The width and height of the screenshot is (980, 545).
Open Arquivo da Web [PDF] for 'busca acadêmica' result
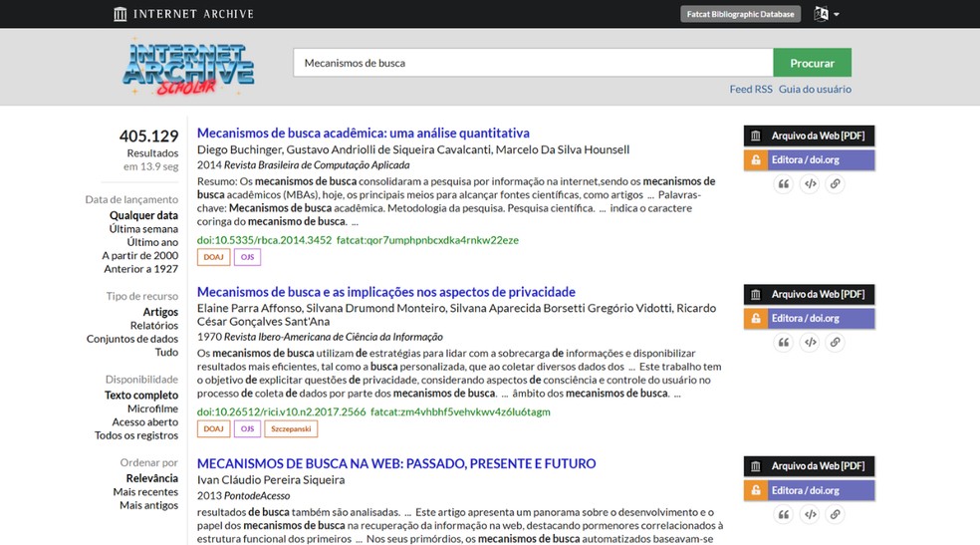tap(809, 136)
